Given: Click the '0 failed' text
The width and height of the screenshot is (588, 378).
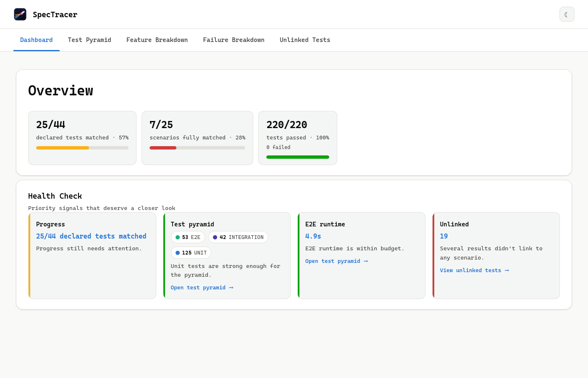Looking at the screenshot, I should (x=278, y=147).
